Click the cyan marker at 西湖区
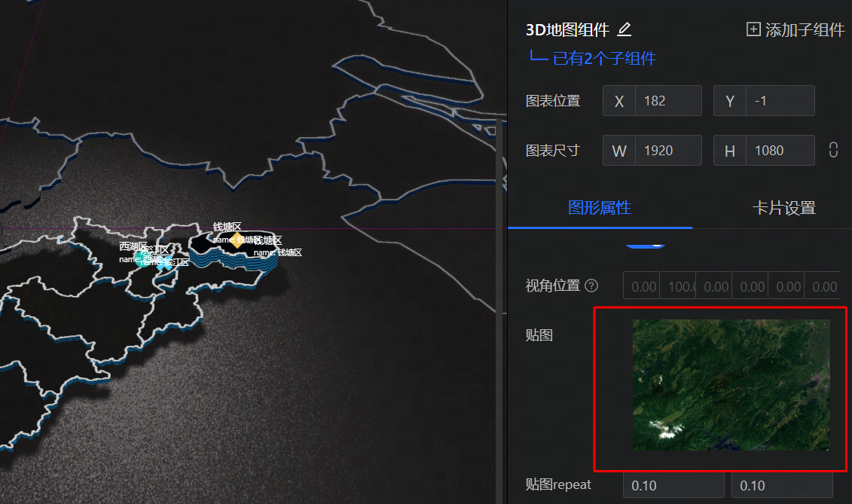 click(143, 258)
